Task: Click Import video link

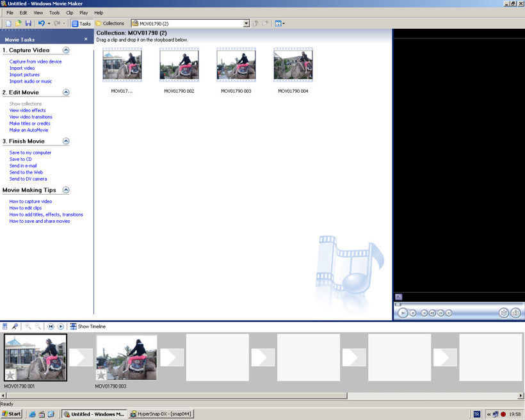Action: coord(22,68)
